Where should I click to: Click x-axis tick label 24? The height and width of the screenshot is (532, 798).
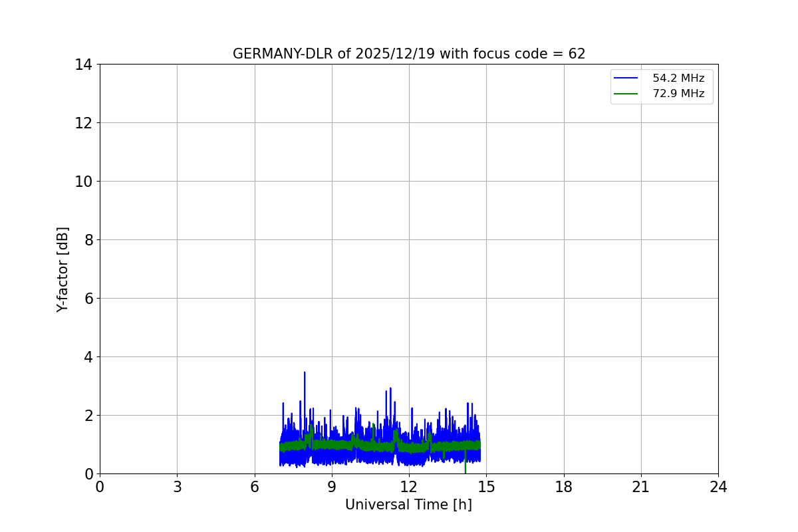pos(718,487)
